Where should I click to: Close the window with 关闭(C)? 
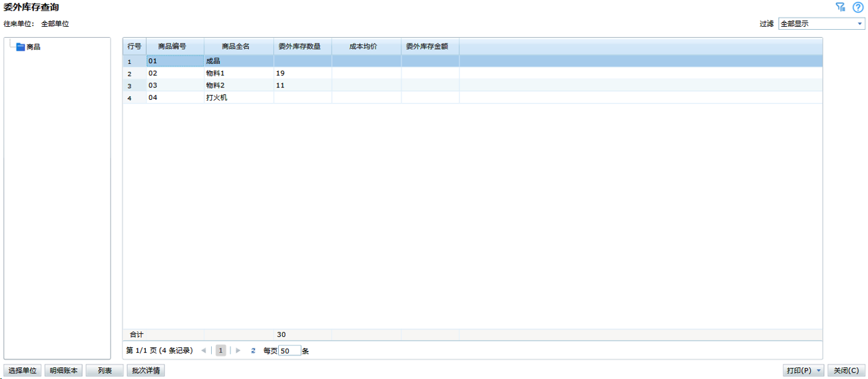point(846,371)
